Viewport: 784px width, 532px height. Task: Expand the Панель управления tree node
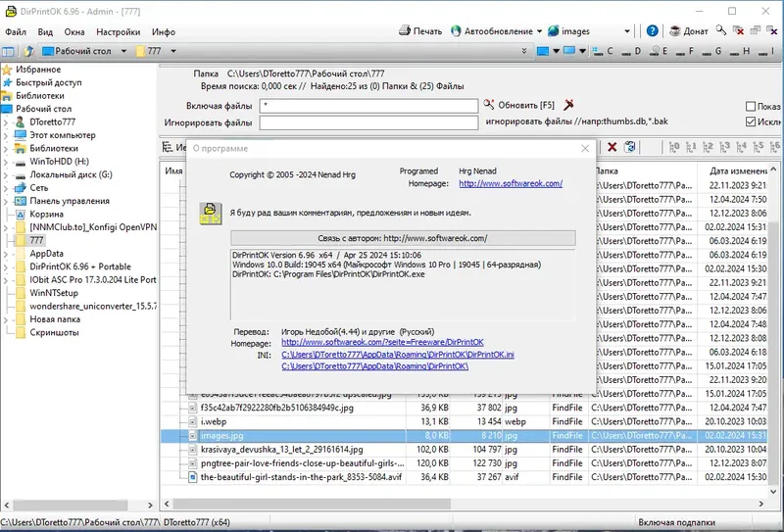(x=6, y=201)
